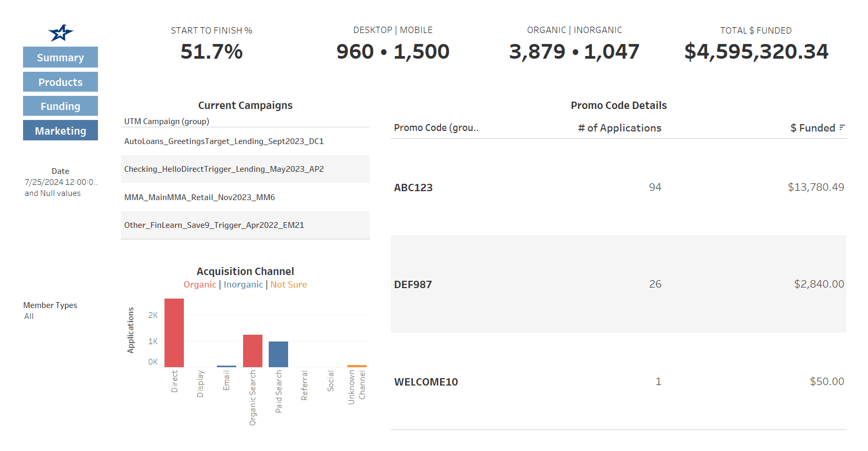Click the $ Funded sort icon
The height and width of the screenshot is (451, 868).
842,127
